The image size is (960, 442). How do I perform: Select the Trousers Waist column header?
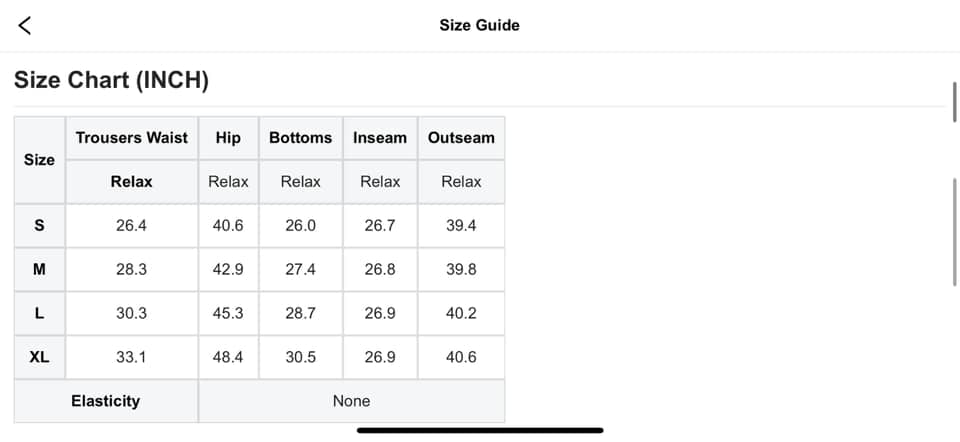(x=132, y=138)
